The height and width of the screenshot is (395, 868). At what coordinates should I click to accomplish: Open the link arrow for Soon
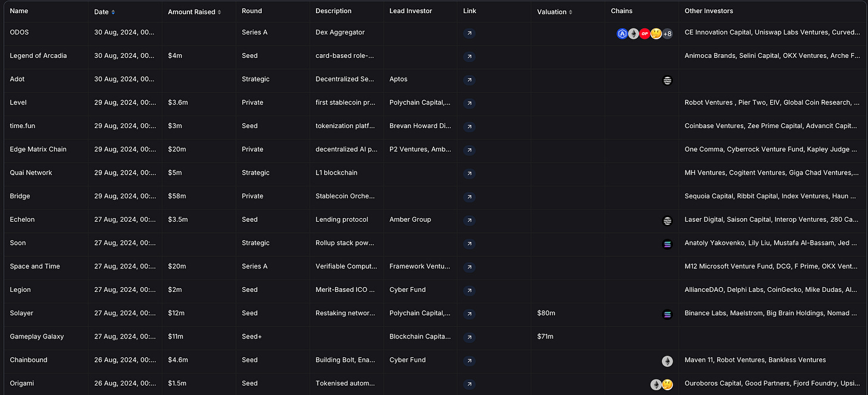pyautogui.click(x=469, y=244)
